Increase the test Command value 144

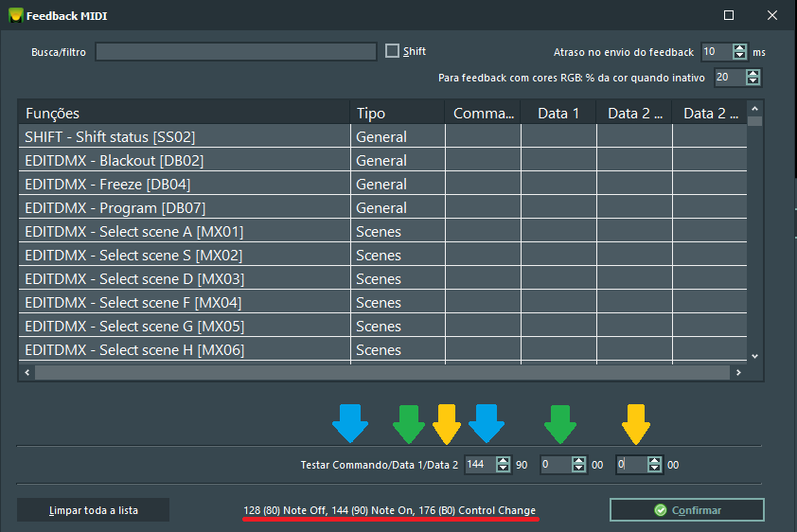[504, 461]
